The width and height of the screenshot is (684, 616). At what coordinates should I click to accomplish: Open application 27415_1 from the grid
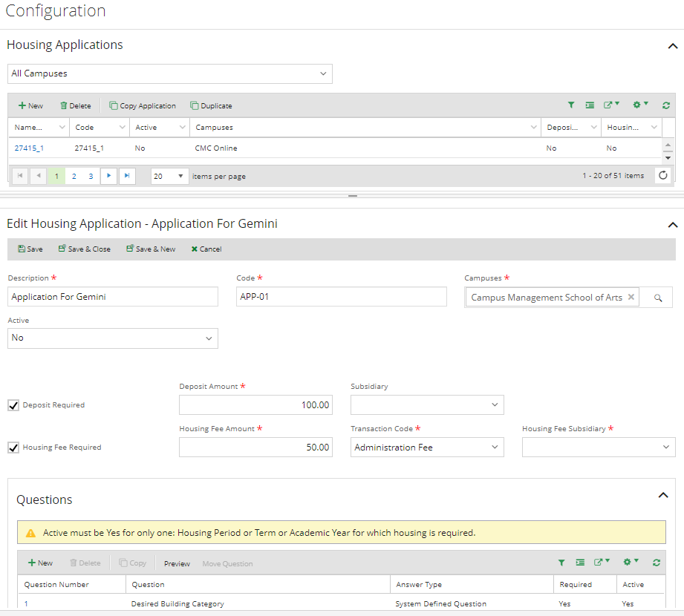coord(27,148)
